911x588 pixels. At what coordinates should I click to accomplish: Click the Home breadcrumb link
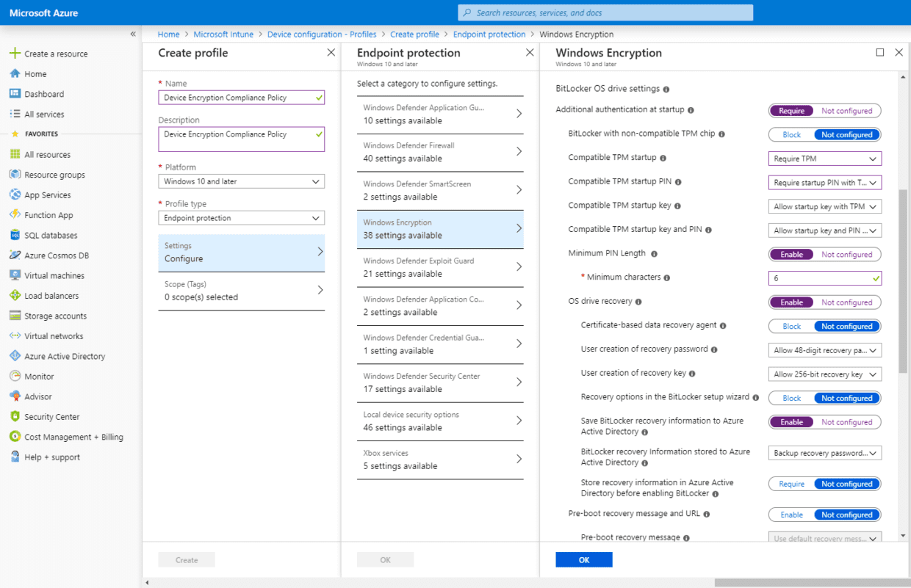tap(168, 34)
